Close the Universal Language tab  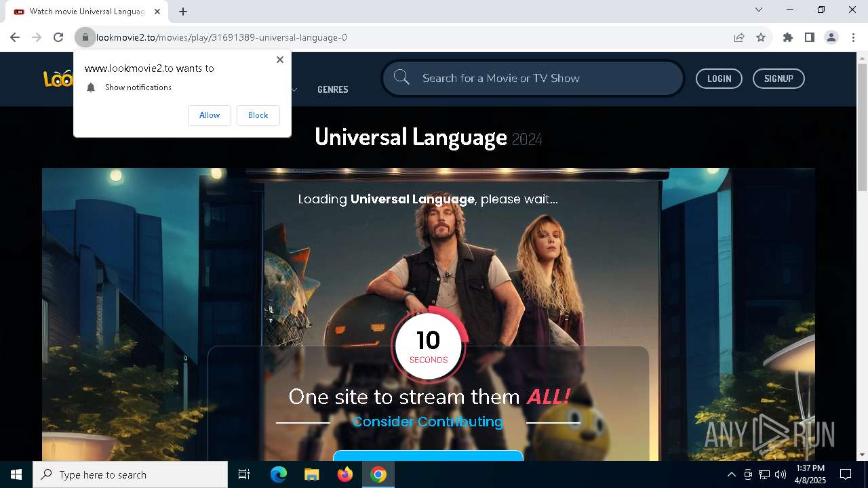157,12
